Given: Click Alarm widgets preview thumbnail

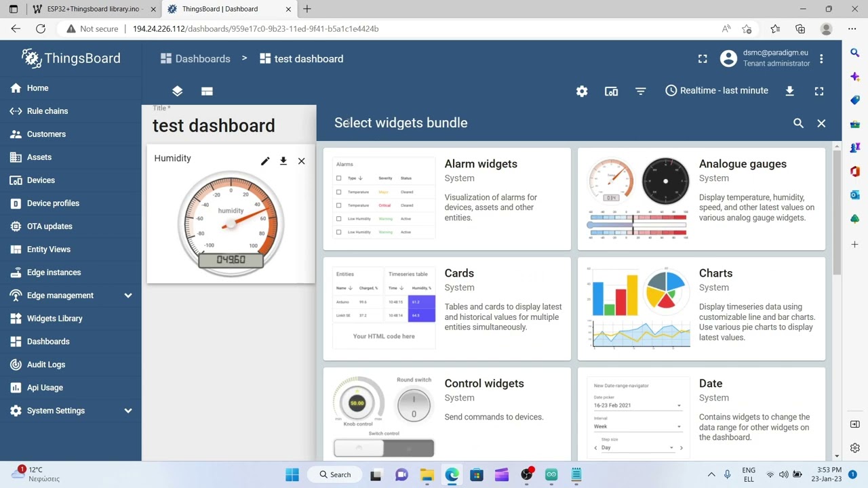Looking at the screenshot, I should coord(384,198).
